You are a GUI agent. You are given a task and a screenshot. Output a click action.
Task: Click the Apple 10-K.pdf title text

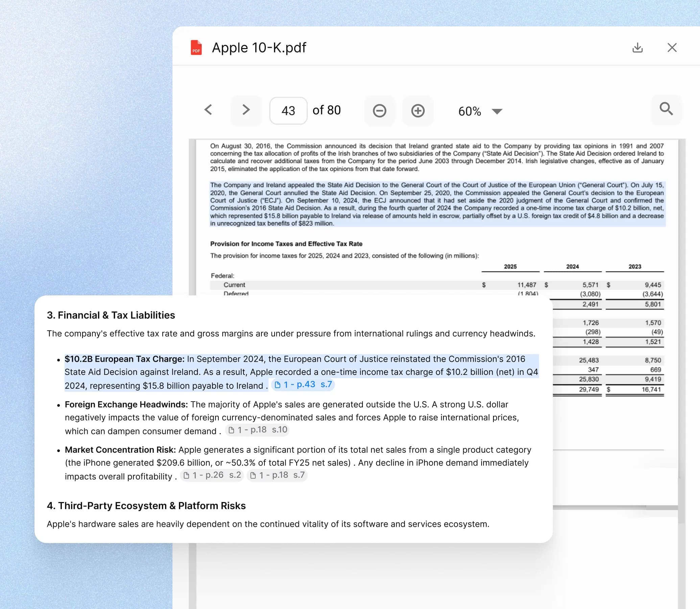pyautogui.click(x=258, y=47)
